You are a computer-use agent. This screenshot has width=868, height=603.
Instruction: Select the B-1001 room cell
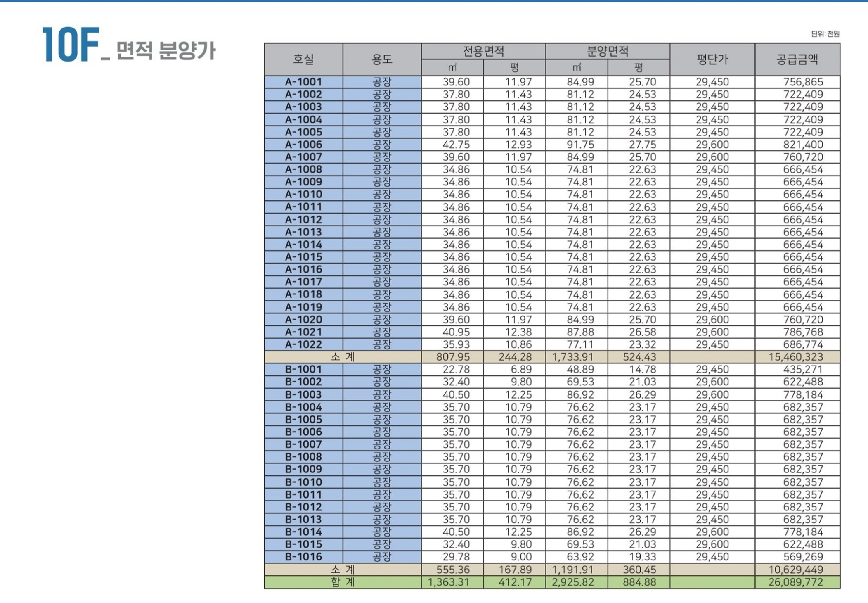[303, 369]
